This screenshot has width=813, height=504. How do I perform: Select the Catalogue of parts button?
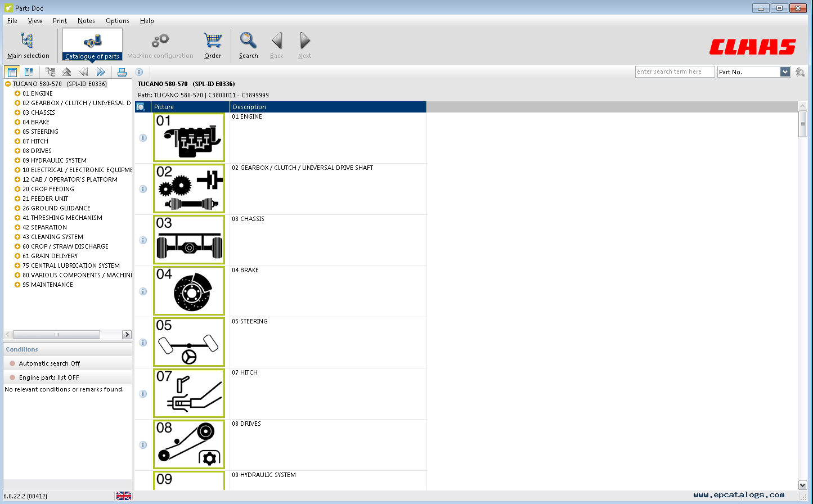92,45
